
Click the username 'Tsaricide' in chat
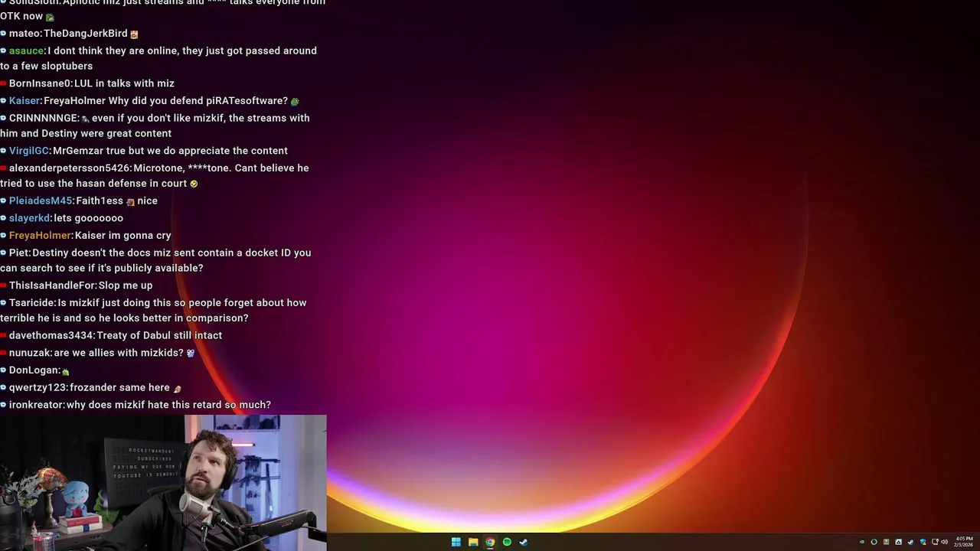32,302
